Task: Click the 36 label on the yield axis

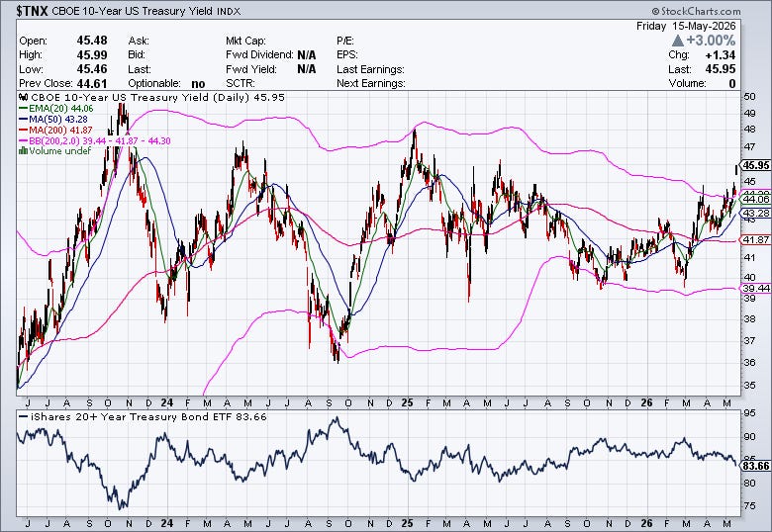Action: pos(750,362)
